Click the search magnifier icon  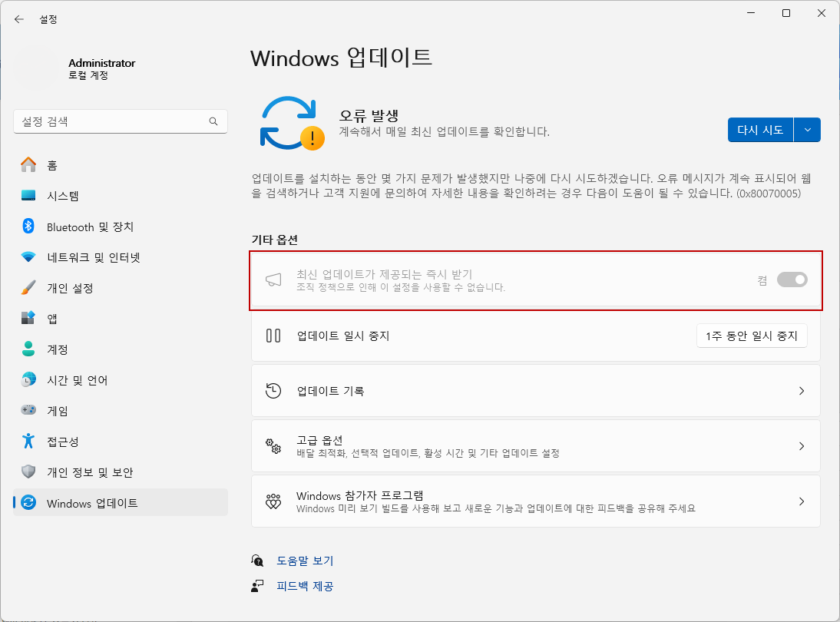click(x=213, y=121)
